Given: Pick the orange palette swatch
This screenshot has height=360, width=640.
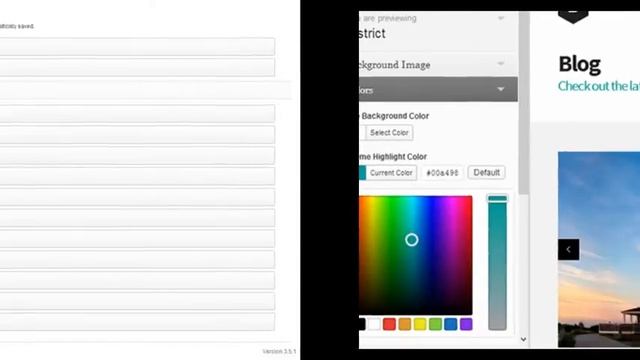Looking at the screenshot, I should (404, 324).
